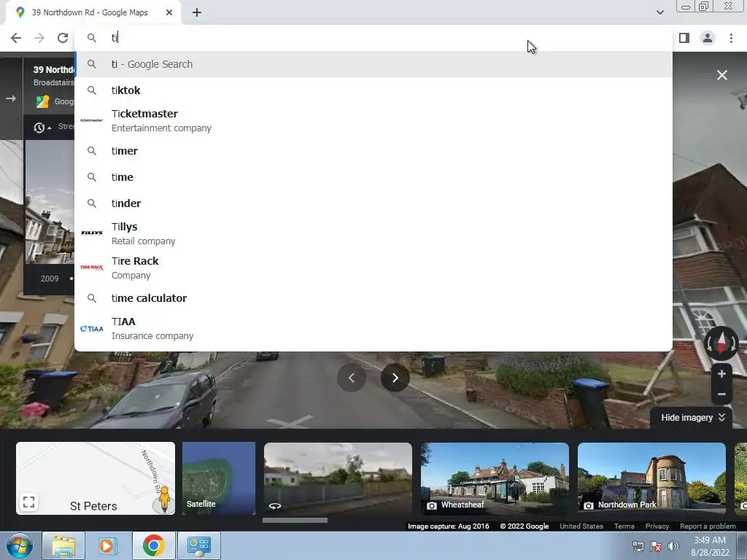Screen dimensions: 747x560
Task: Open the 360 street view thumbnail
Action: coord(338,478)
